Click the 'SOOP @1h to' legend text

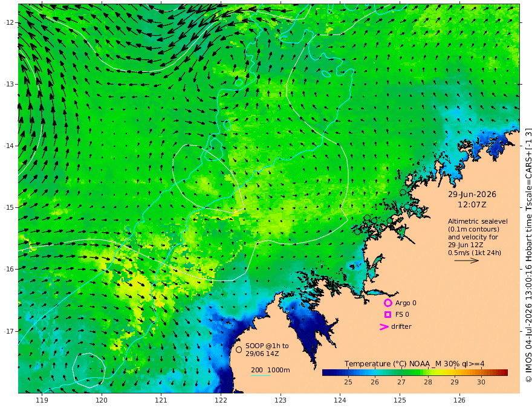coord(267,346)
